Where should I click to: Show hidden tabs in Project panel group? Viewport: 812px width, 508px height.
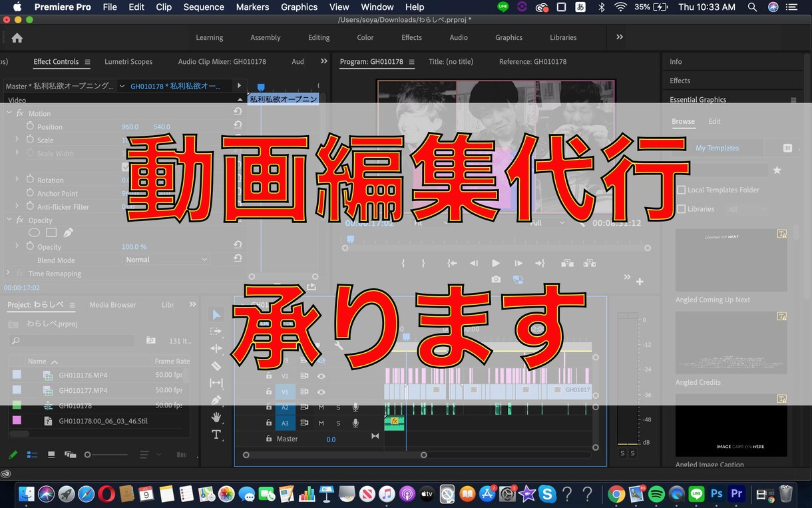click(x=192, y=304)
